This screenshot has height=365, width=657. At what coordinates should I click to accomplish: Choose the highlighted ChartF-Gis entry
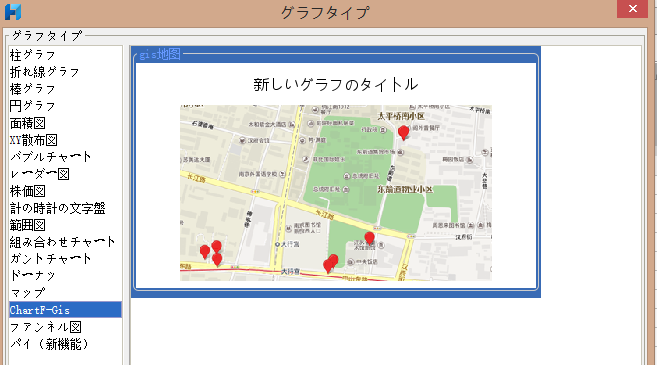tap(65, 310)
